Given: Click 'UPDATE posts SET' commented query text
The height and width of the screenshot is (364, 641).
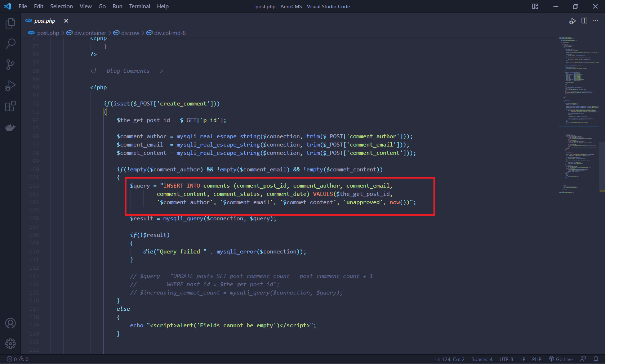Looking at the screenshot, I should 200,276.
